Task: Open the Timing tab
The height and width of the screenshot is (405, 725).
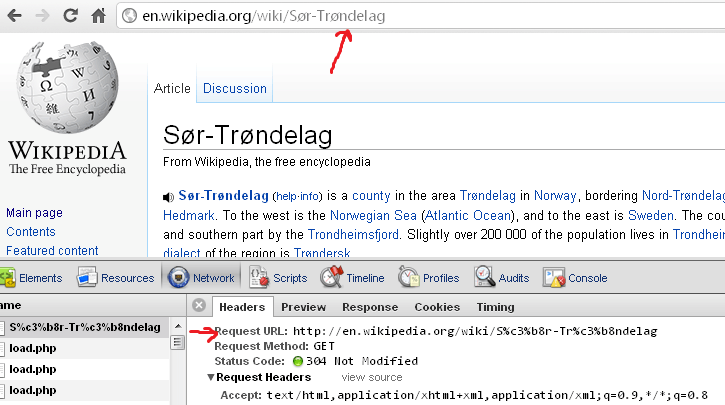Action: pos(495,307)
